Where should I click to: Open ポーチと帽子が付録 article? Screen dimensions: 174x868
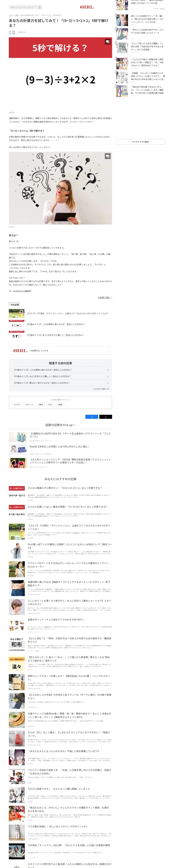click(x=69, y=696)
